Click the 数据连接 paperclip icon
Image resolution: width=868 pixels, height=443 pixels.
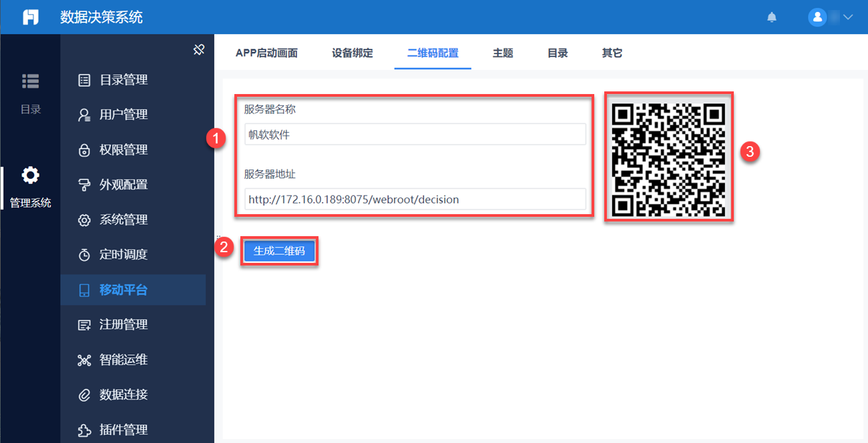84,395
